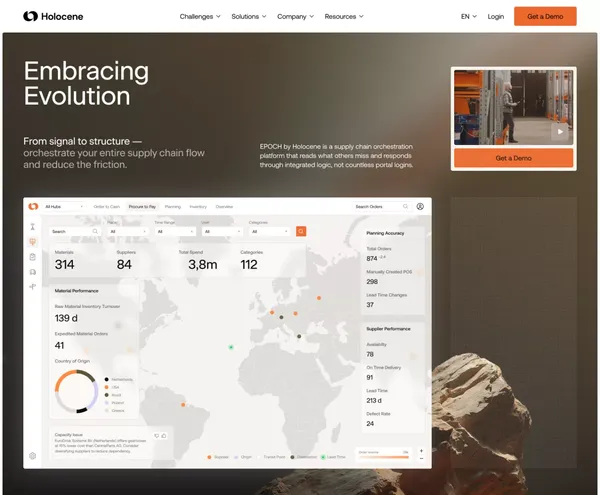This screenshot has width=600, height=495.
Task: Toggle the Lead Time legend item
Action: (x=333, y=457)
